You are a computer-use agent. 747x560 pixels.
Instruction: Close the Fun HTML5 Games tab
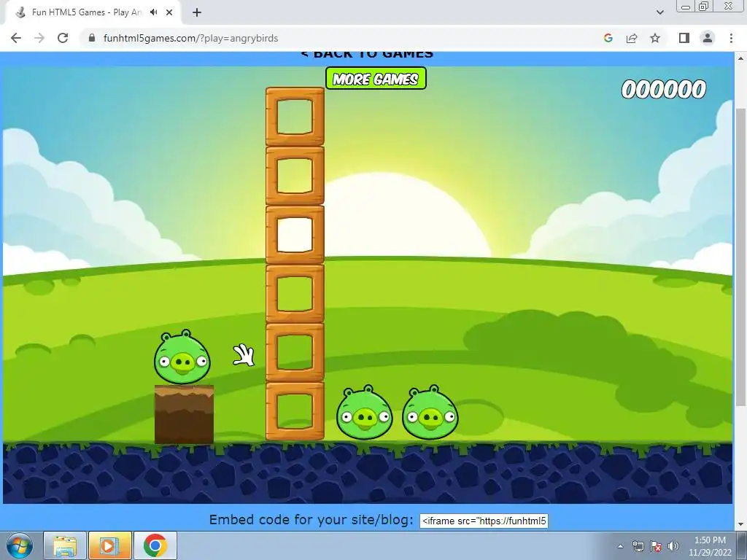pyautogui.click(x=169, y=12)
